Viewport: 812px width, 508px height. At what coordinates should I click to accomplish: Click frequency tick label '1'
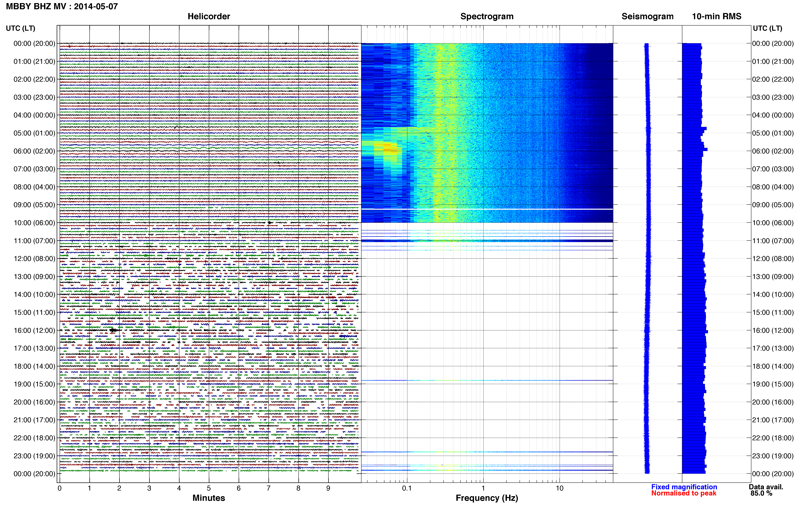point(483,488)
